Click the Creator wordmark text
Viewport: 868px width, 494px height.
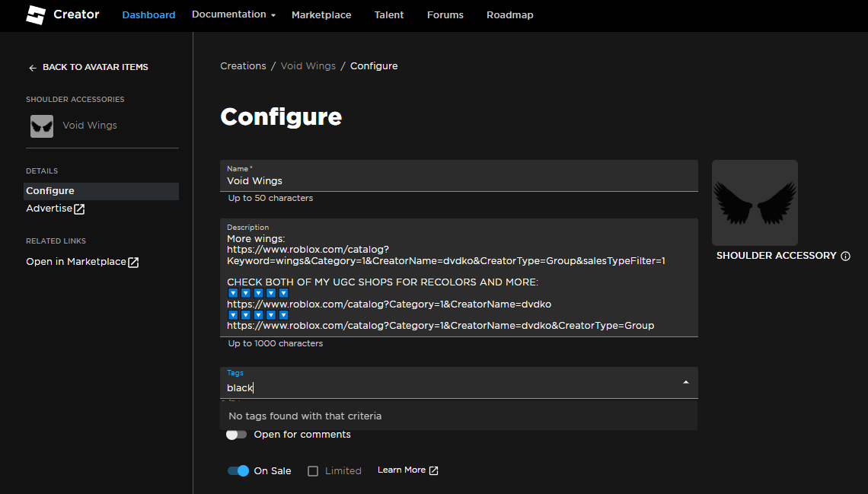(x=76, y=14)
